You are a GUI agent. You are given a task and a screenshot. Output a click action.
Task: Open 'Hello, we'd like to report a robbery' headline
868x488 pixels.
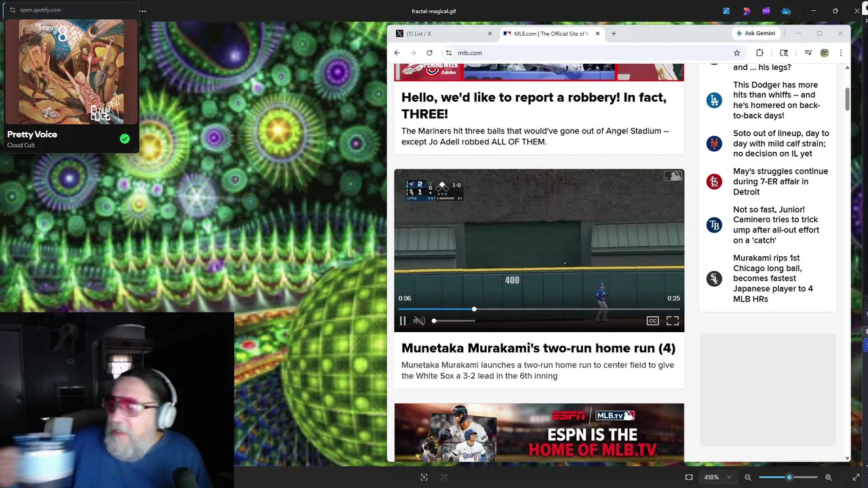[534, 106]
